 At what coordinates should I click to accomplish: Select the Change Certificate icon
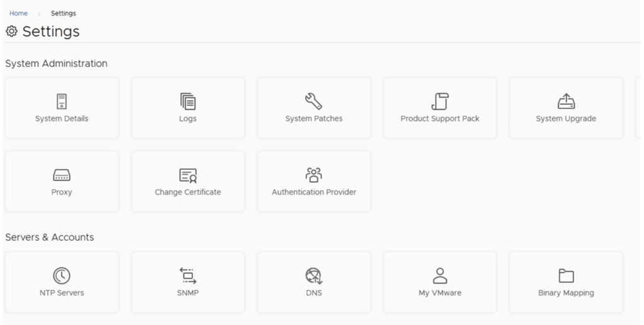(x=187, y=175)
